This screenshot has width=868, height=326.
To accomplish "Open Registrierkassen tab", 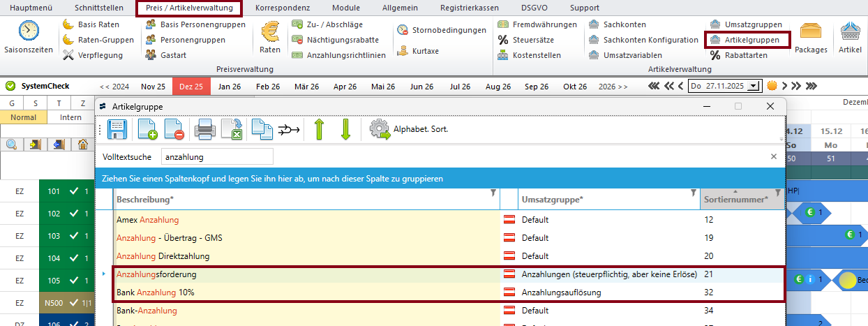I will coord(470,8).
